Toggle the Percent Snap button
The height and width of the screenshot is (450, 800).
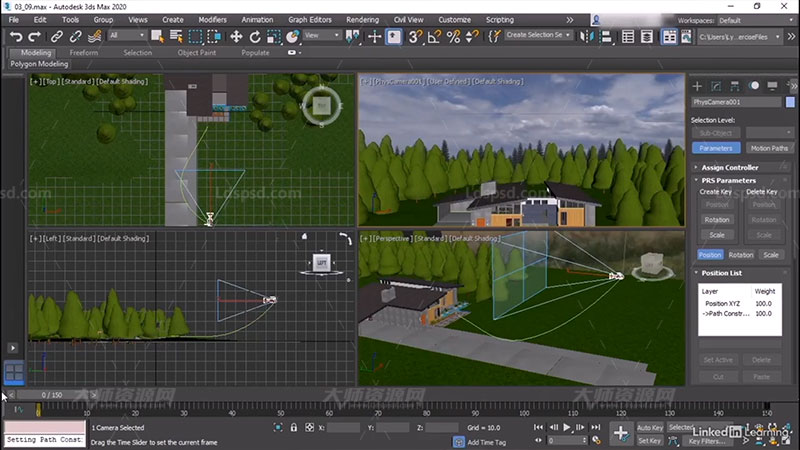click(453, 36)
